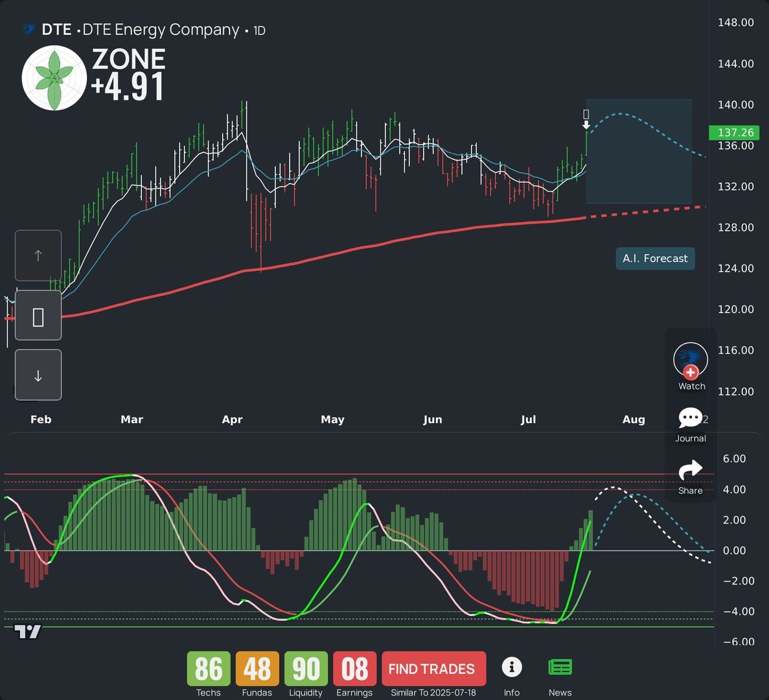Open the Earnings 08 score
This screenshot has height=700, width=769.
click(354, 669)
